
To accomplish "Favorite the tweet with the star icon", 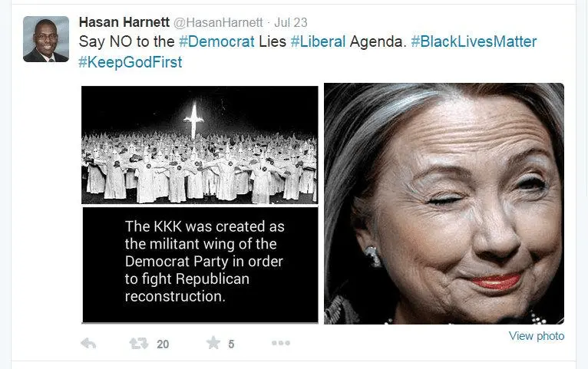I will point(213,342).
